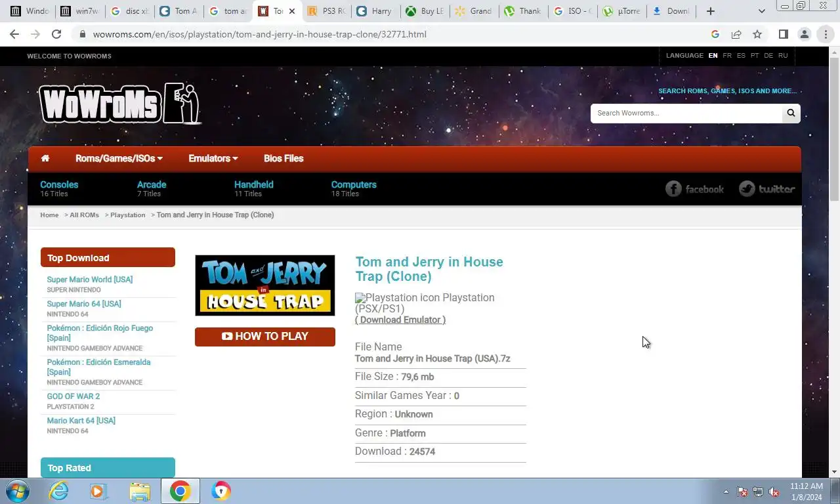The image size is (840, 504).
Task: Open the Facebook social link
Action: tap(694, 189)
